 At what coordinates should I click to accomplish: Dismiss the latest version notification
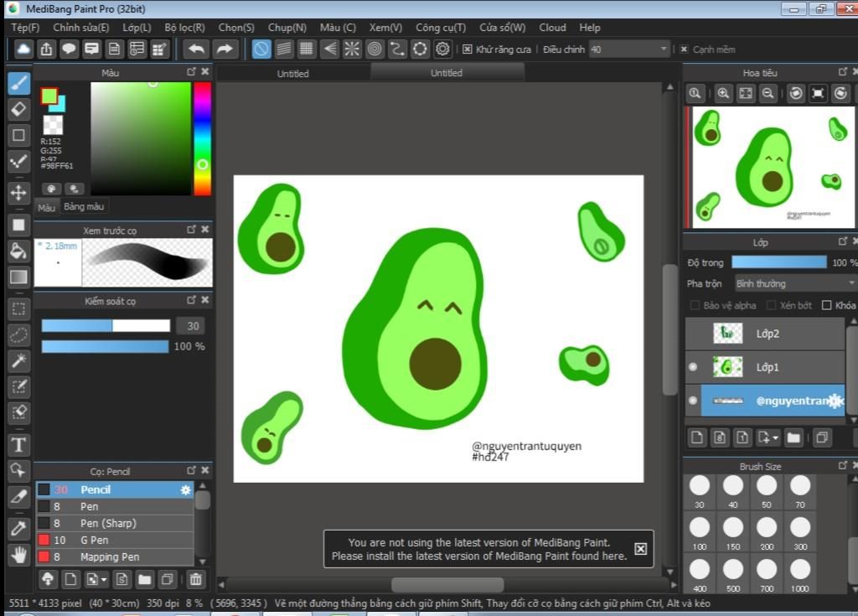click(x=641, y=549)
